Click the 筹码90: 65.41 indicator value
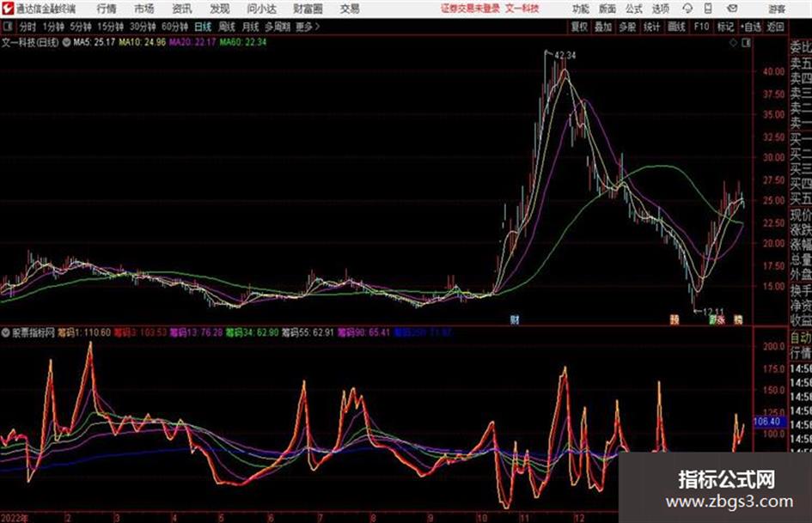The width and height of the screenshot is (812, 523). [x=363, y=332]
